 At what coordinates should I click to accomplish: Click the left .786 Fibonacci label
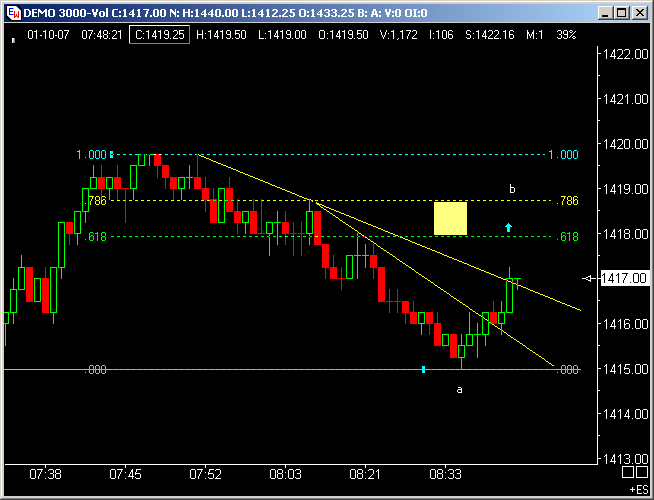pyautogui.click(x=96, y=201)
